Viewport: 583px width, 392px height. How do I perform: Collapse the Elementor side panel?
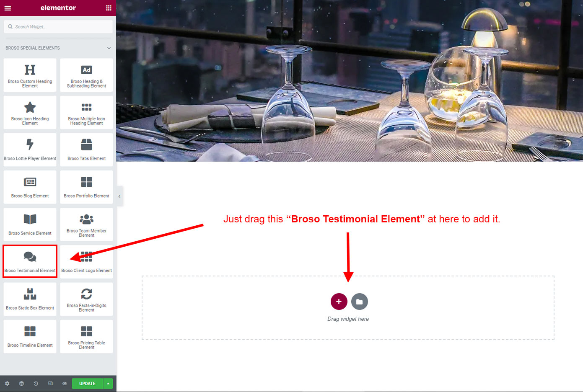(119, 196)
